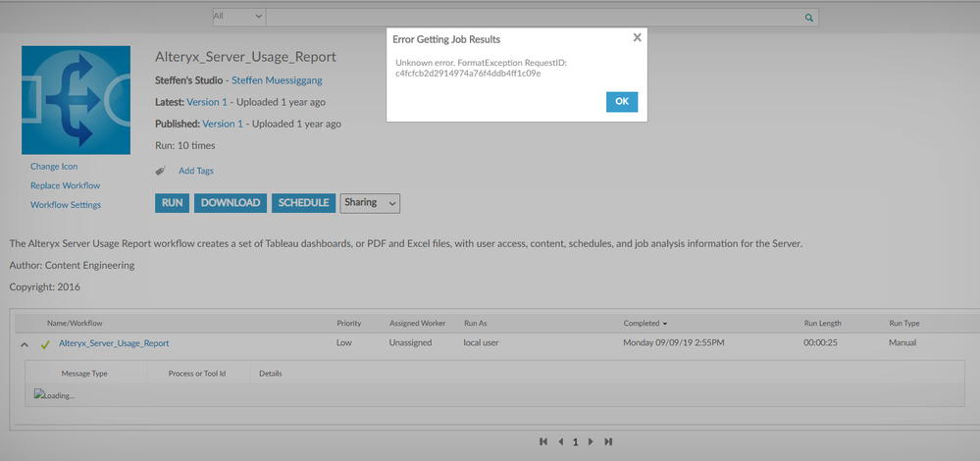
Task: Go to the first results page
Action: [x=543, y=441]
